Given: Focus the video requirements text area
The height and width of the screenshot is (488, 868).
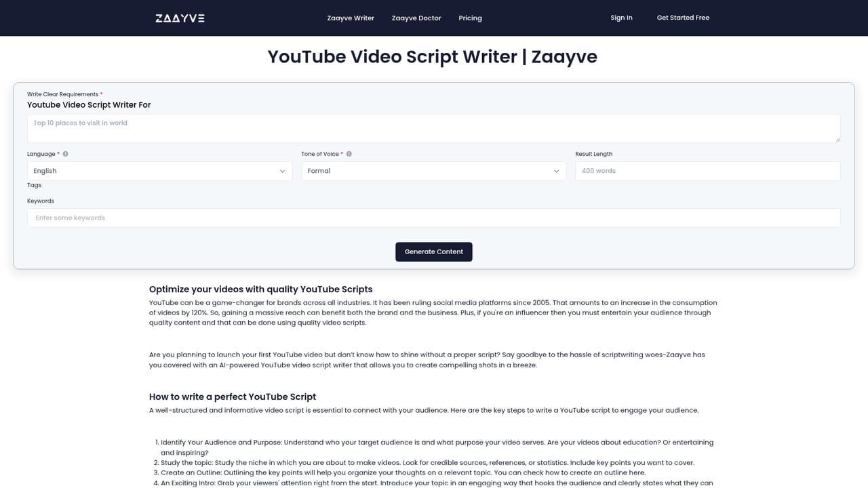Looking at the screenshot, I should click(434, 128).
